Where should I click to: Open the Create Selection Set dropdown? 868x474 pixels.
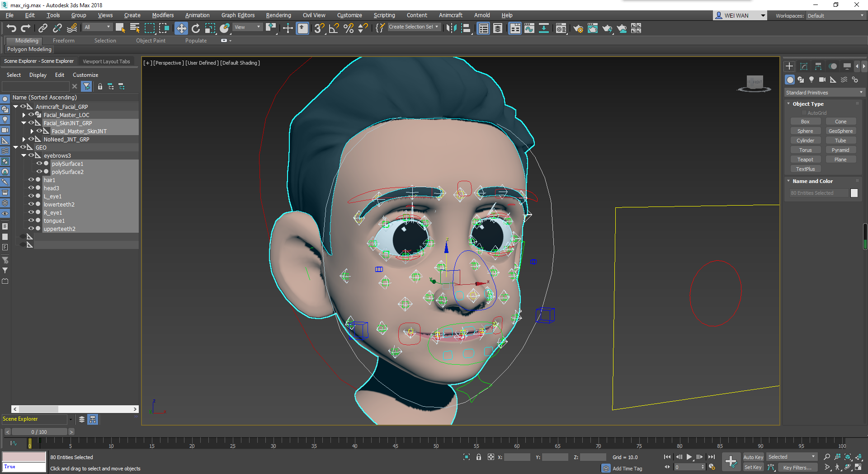(414, 27)
